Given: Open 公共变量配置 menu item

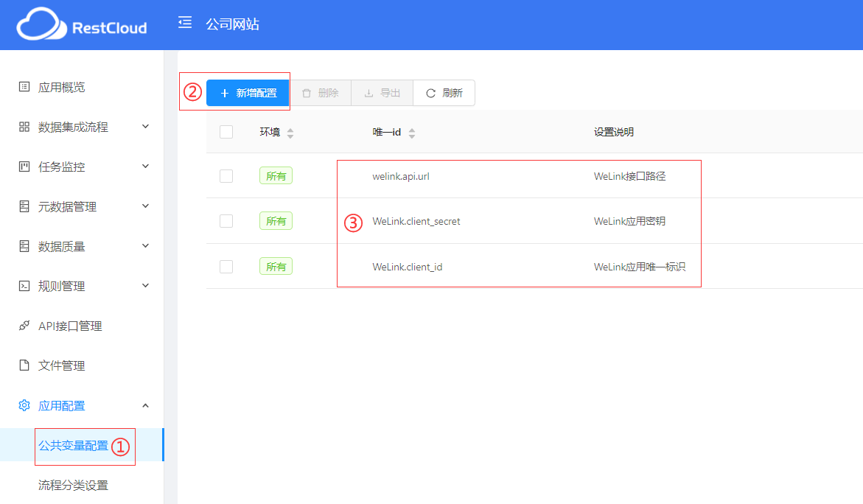Looking at the screenshot, I should pyautogui.click(x=73, y=446).
